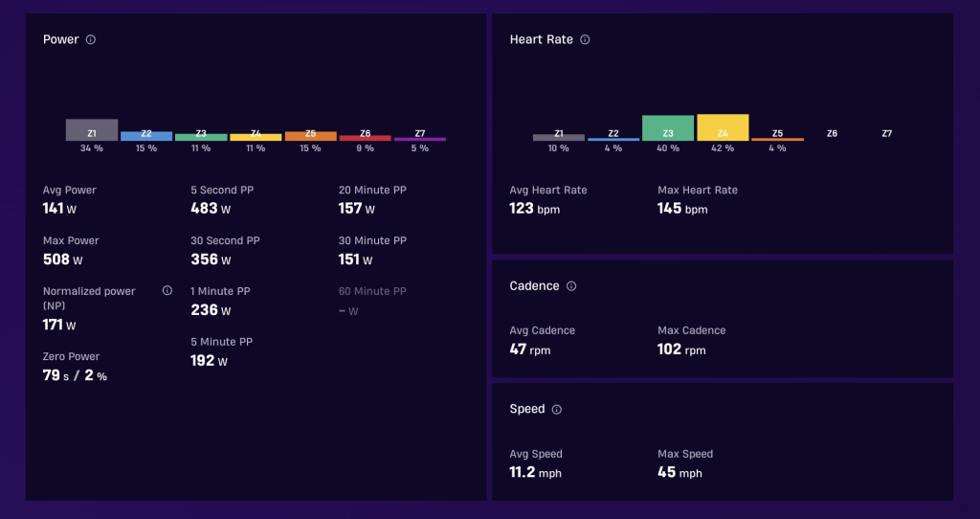Image resolution: width=980 pixels, height=519 pixels.
Task: Select the Power Z2 blue bar
Action: (x=146, y=136)
